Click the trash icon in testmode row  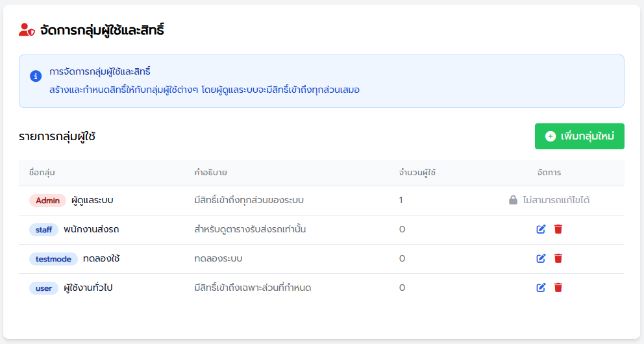[x=558, y=258]
